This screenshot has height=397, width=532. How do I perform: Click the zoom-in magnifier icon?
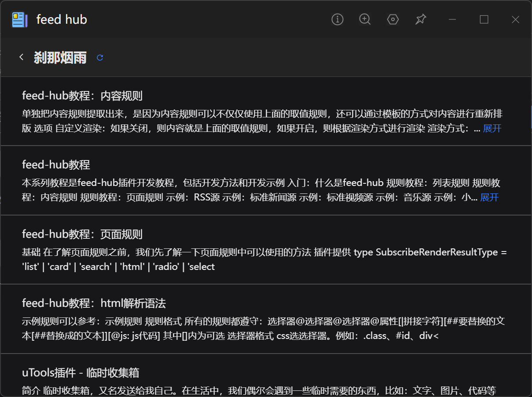365,19
